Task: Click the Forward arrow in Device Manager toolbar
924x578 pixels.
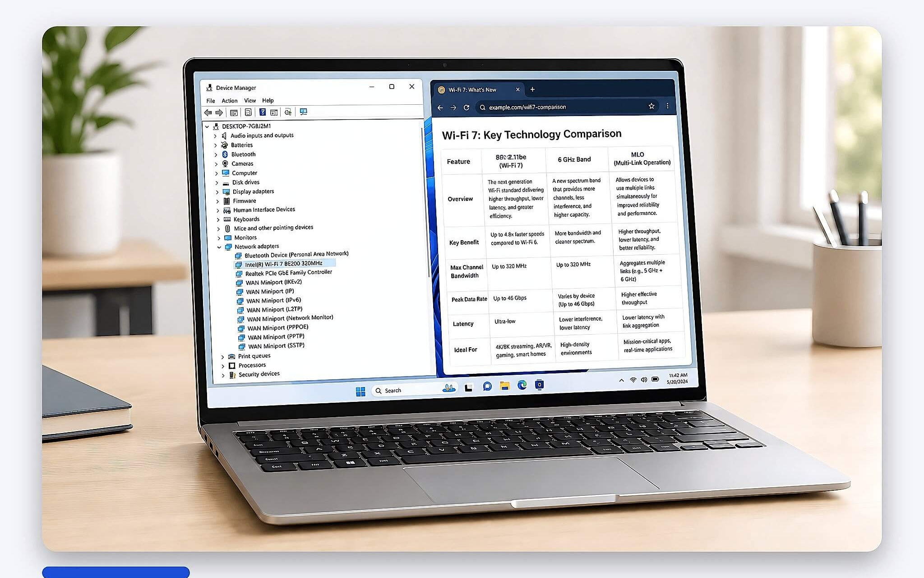Action: pos(219,112)
